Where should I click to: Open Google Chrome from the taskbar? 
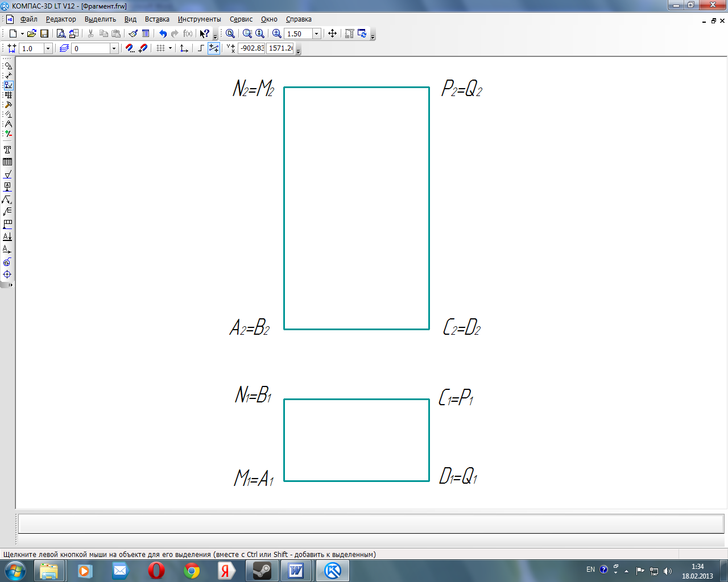[192, 570]
